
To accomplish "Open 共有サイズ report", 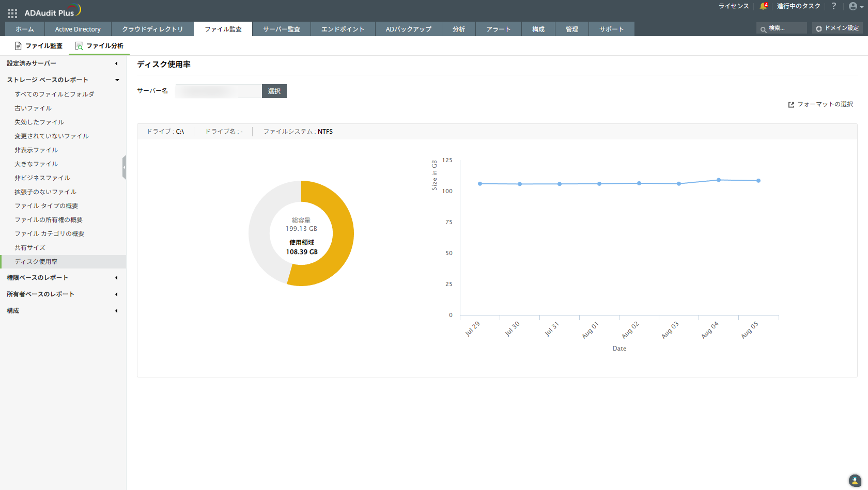I will pyautogui.click(x=30, y=248).
